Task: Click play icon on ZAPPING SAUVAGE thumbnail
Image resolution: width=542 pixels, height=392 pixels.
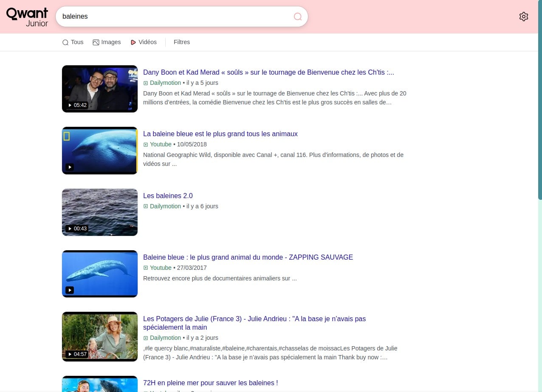Action: (x=70, y=290)
